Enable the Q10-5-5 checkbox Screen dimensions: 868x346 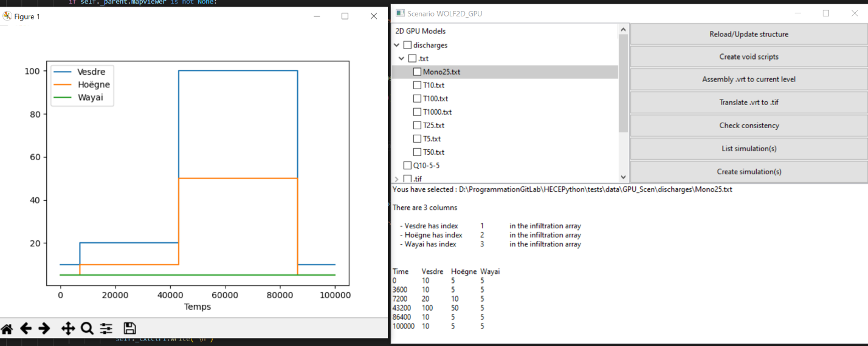coord(407,165)
